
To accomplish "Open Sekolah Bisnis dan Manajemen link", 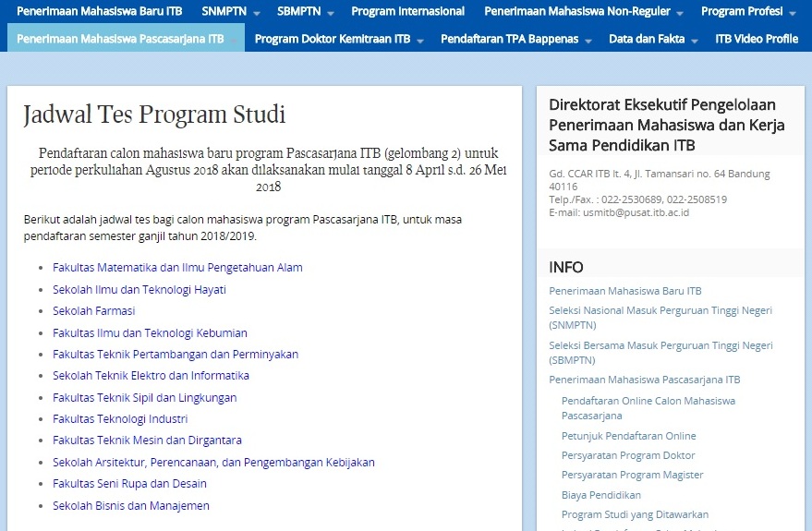I will (x=131, y=506).
